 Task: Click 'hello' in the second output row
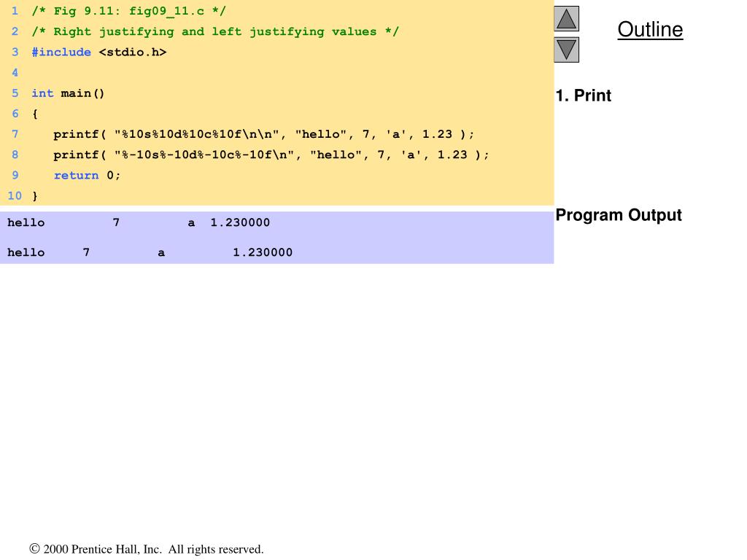[26, 252]
